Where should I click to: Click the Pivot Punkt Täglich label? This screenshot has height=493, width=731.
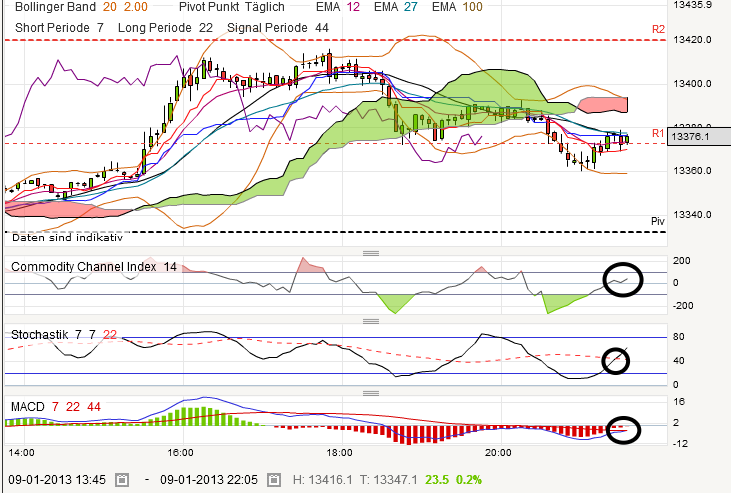coord(232,7)
